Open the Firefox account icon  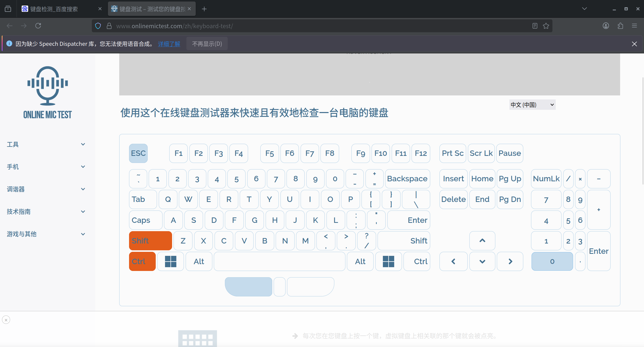click(x=606, y=26)
